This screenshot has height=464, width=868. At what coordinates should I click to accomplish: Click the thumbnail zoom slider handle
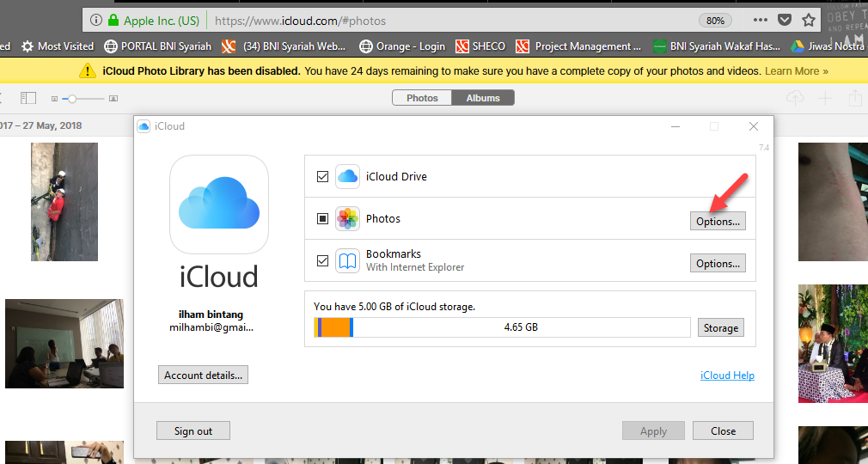pos(72,99)
